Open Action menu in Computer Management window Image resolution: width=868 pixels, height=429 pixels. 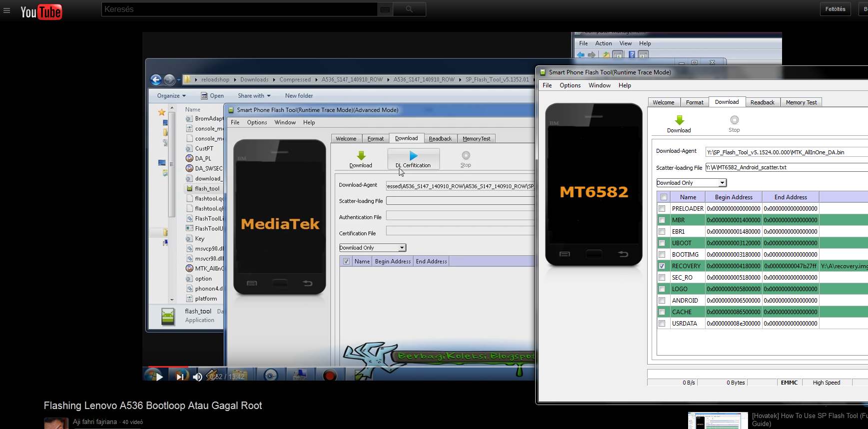point(603,43)
